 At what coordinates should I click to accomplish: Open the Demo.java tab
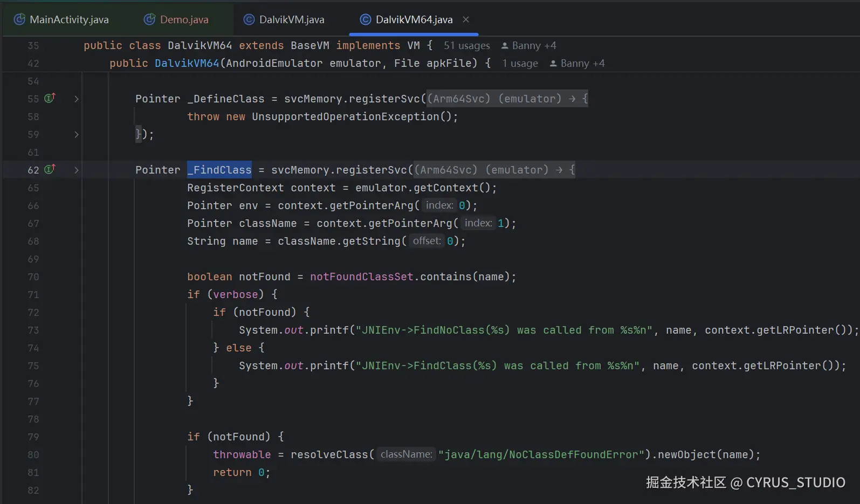point(176,19)
